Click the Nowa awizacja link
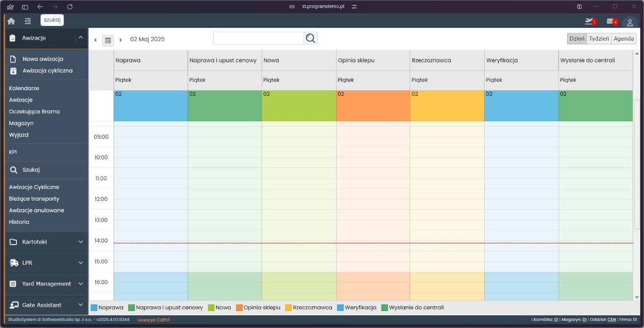Image resolution: width=644 pixels, height=328 pixels. coord(43,59)
